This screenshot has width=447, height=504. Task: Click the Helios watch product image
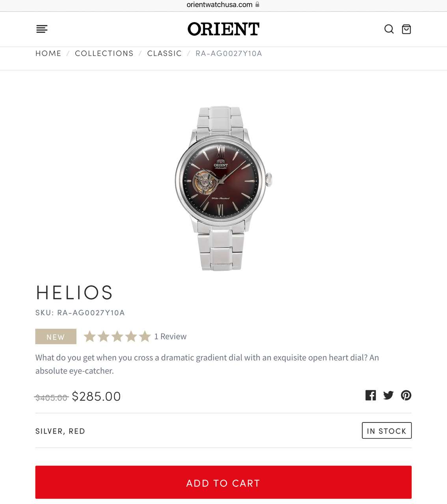click(x=223, y=188)
